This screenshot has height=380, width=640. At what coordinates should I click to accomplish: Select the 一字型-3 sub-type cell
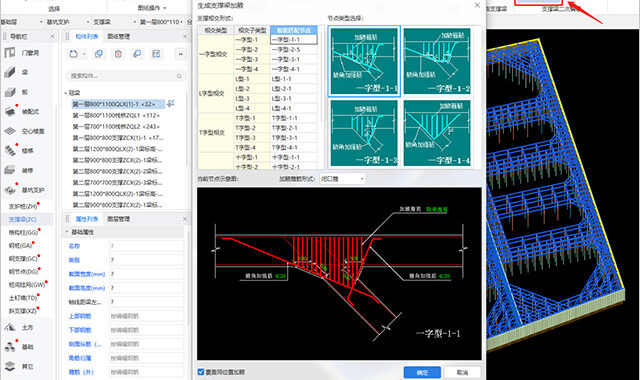[x=251, y=59]
